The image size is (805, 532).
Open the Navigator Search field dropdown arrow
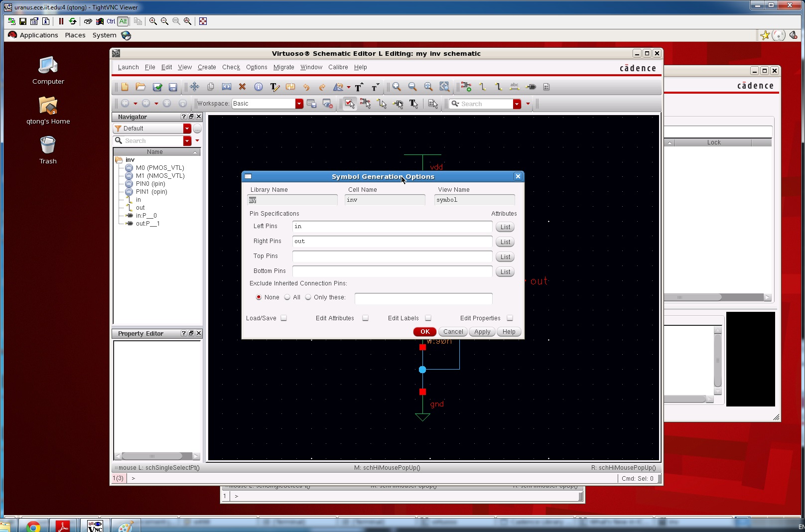187,141
